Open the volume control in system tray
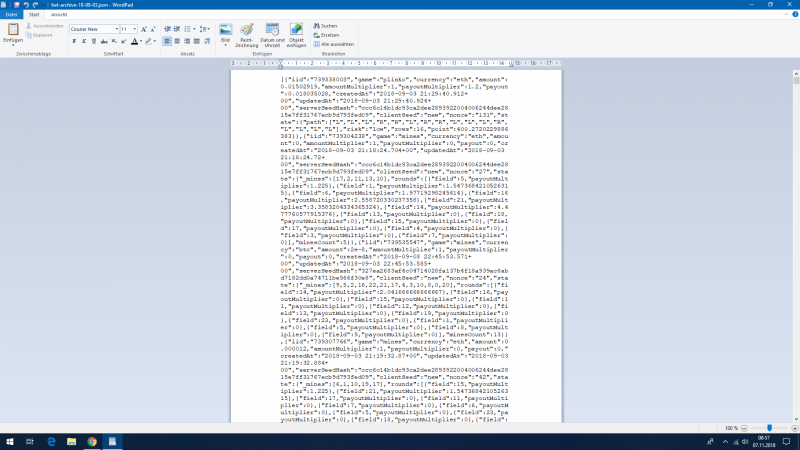Screen dimensions: 800x450 [x=745, y=442]
